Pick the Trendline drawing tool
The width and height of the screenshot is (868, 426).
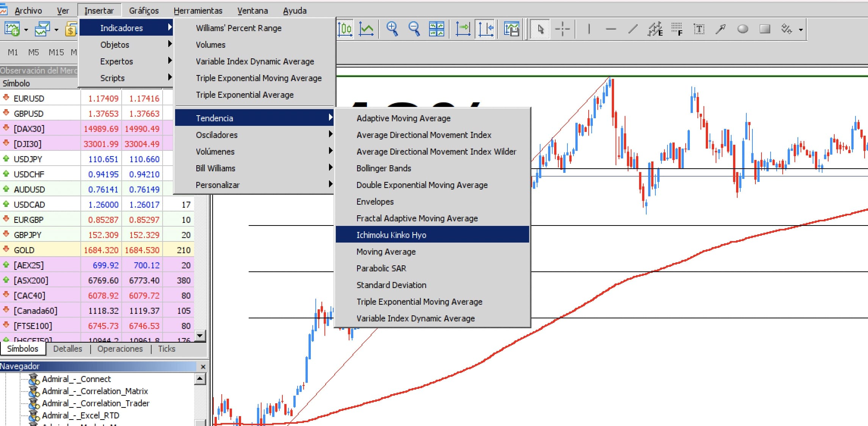pyautogui.click(x=632, y=28)
